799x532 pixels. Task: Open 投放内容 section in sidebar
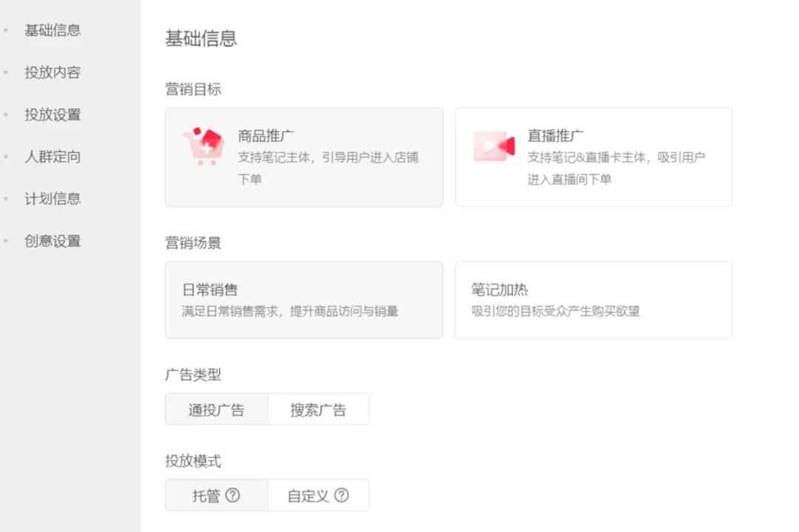pyautogui.click(x=53, y=73)
